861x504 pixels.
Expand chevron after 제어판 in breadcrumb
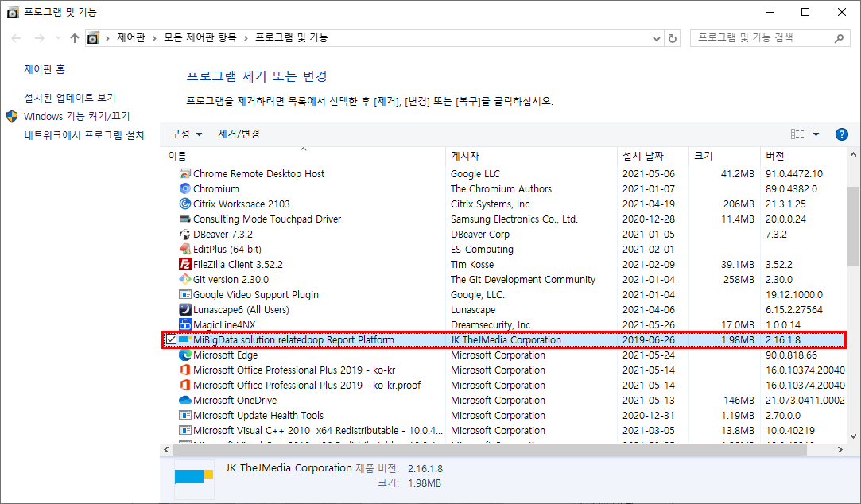click(154, 38)
